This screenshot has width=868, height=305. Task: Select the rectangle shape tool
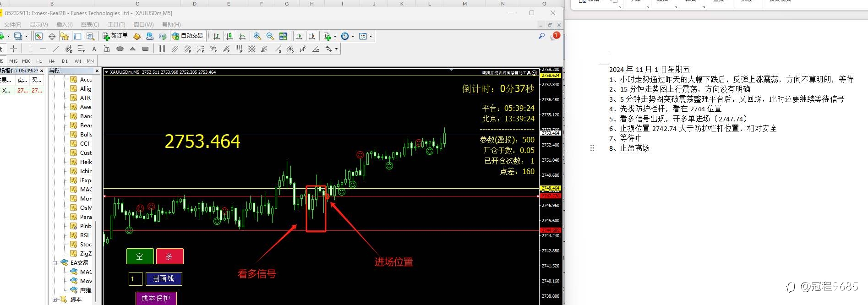click(x=145, y=49)
